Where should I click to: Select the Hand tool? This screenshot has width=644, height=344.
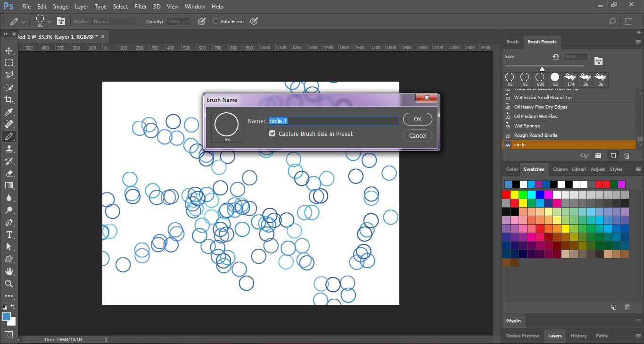pos(8,271)
